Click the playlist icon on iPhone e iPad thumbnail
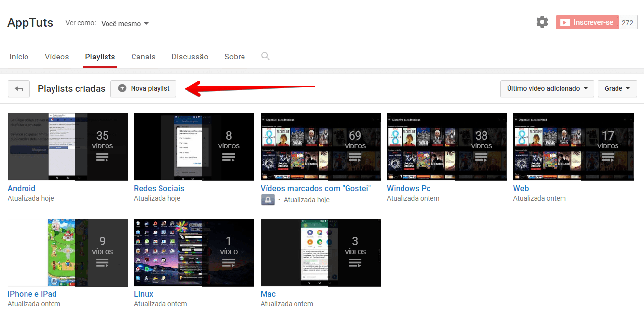Screen dimensions: 644x318 coord(102,263)
